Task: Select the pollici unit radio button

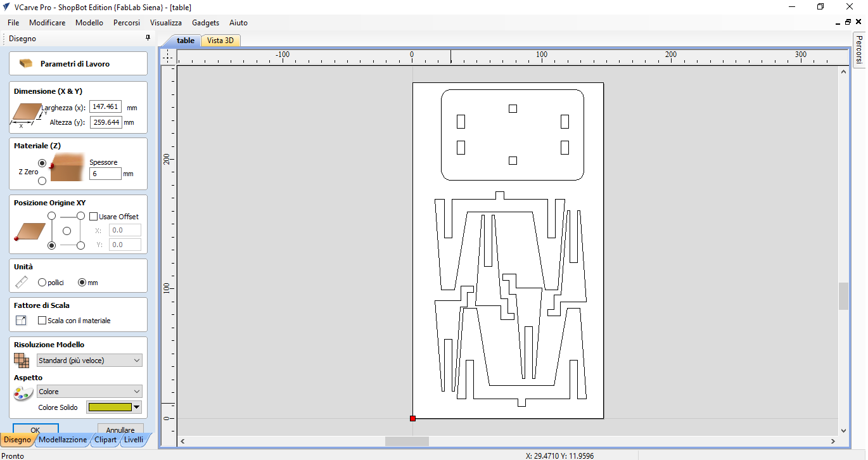Action: coord(42,283)
